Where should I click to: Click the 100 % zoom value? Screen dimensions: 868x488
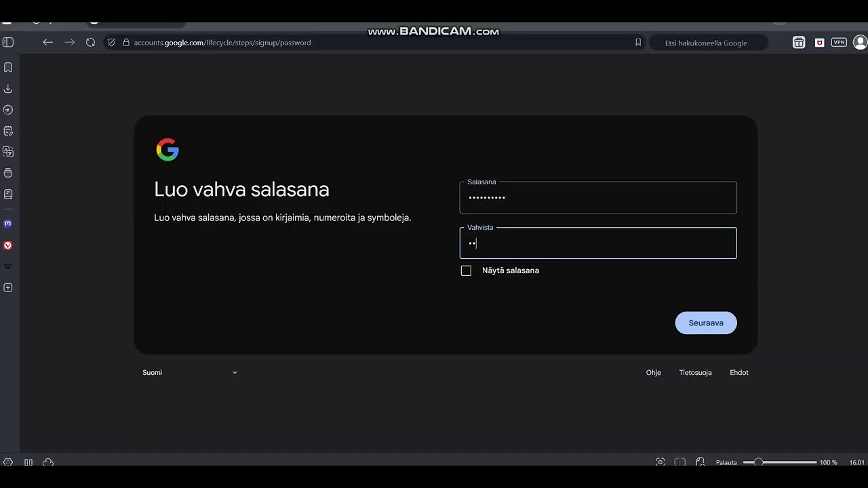(829, 462)
